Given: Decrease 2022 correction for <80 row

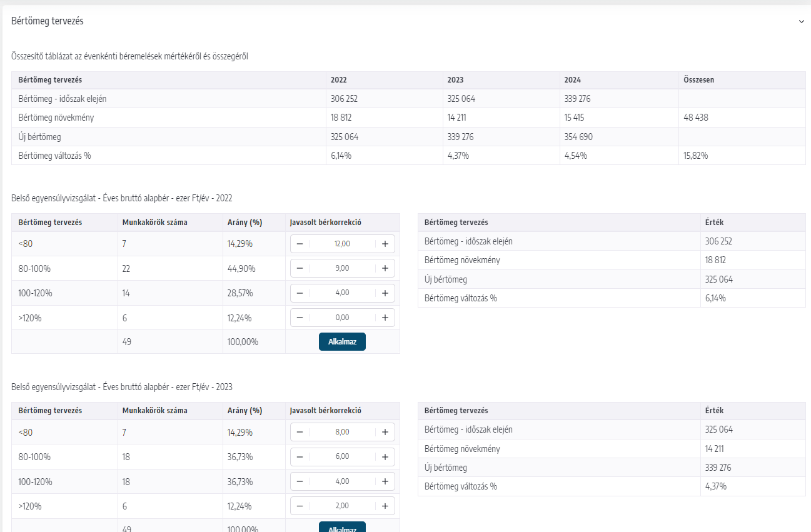Looking at the screenshot, I should tap(300, 244).
